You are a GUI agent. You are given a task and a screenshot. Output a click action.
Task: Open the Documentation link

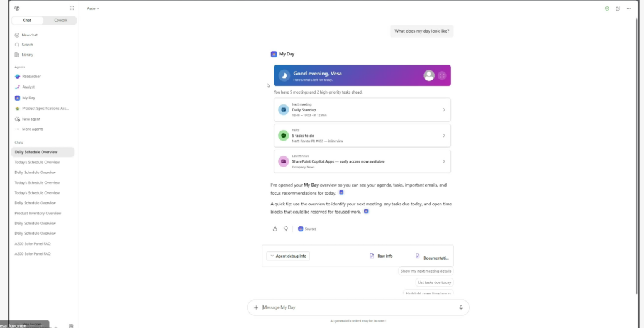[432, 257]
